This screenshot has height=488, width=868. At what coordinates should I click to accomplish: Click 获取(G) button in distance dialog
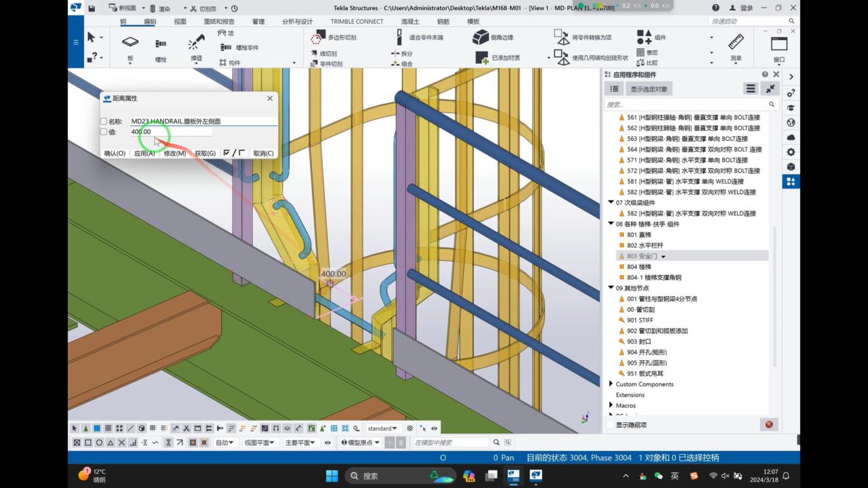(205, 153)
